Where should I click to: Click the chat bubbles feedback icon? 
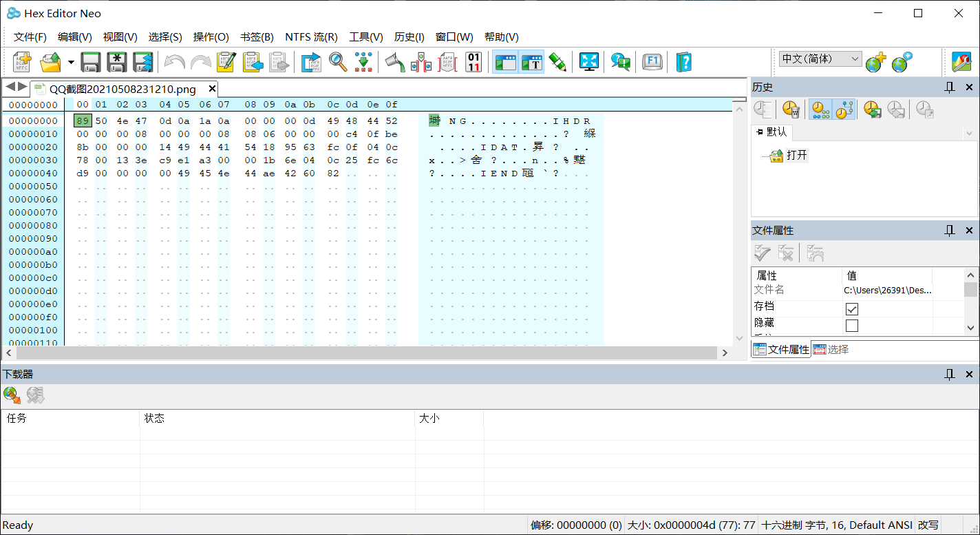coord(621,62)
